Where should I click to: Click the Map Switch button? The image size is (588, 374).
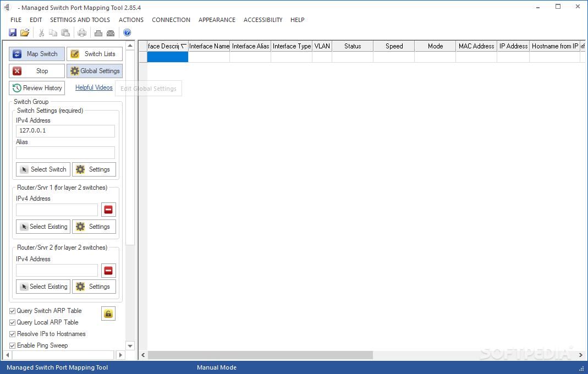click(37, 54)
